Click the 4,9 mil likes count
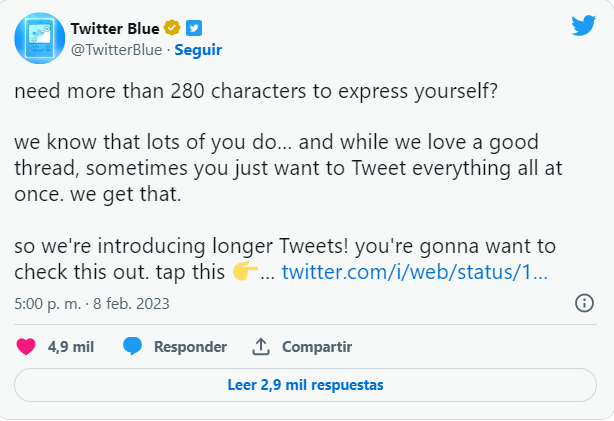The image size is (614, 421). [70, 347]
